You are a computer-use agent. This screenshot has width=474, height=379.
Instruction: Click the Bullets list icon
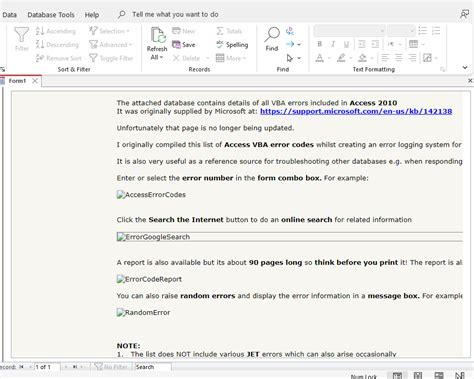point(423,31)
